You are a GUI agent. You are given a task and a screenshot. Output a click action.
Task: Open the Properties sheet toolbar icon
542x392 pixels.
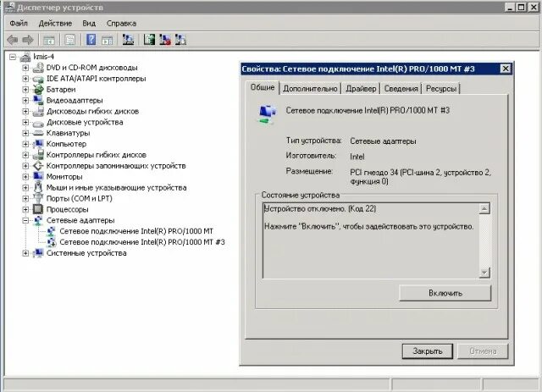point(70,40)
